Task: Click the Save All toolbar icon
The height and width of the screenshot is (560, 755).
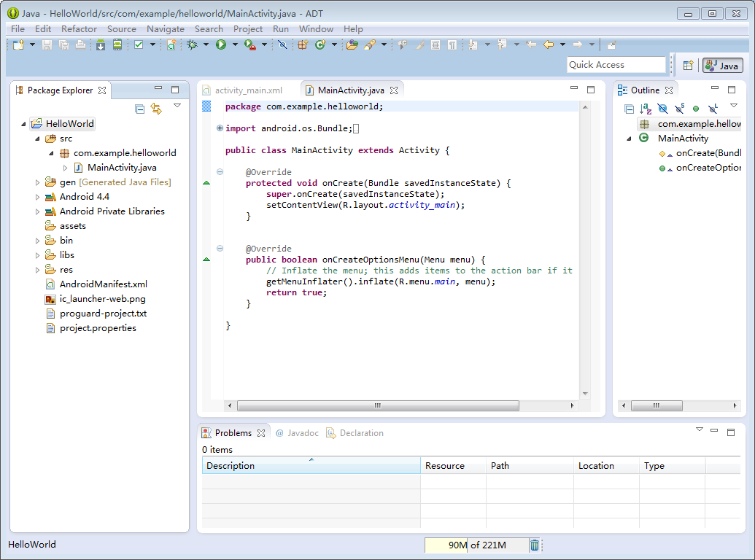Action: [x=63, y=44]
